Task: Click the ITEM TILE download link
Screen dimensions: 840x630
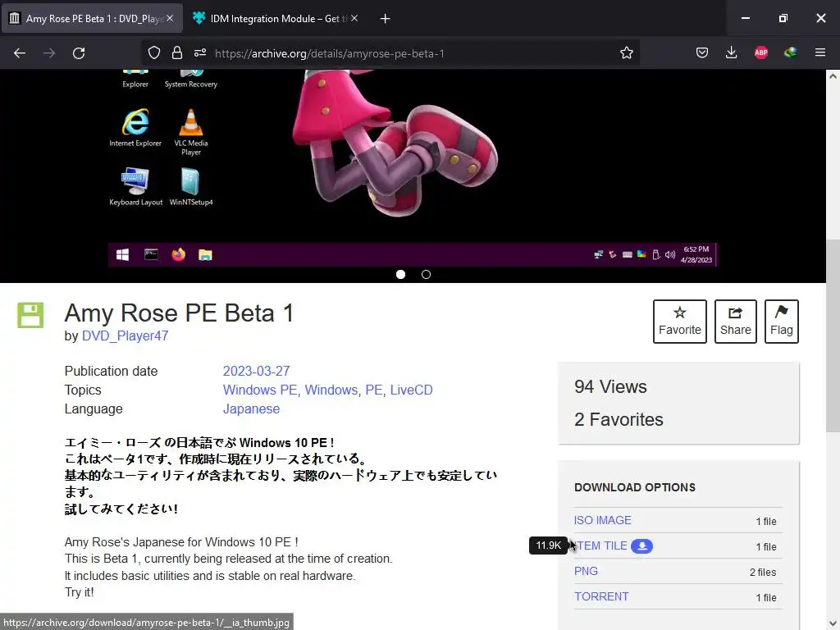Action: (601, 546)
